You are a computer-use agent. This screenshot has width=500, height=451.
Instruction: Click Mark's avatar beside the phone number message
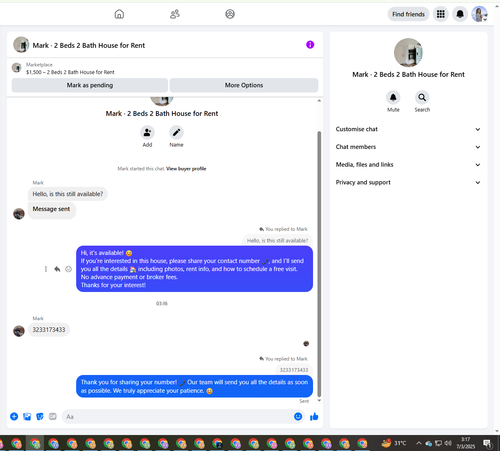[x=19, y=331]
